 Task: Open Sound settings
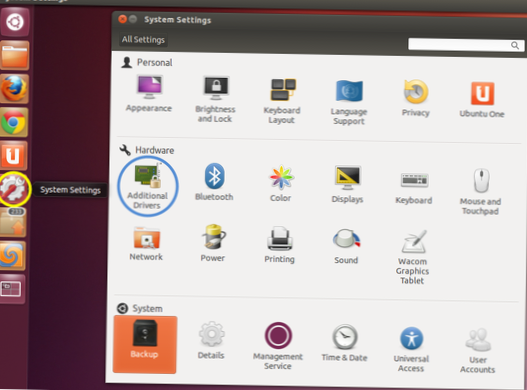(x=346, y=246)
